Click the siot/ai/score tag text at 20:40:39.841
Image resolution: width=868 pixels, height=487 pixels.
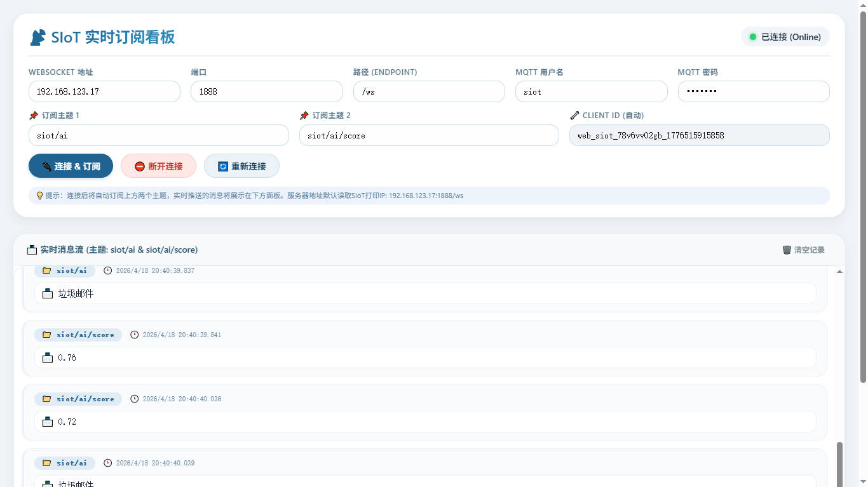tap(85, 335)
